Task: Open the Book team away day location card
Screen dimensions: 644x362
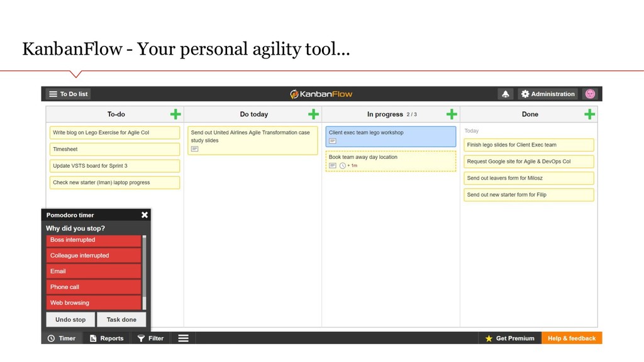Action: click(x=391, y=161)
